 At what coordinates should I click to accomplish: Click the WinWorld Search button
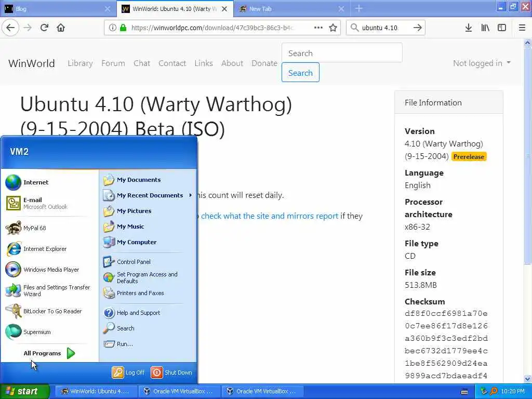[x=300, y=73]
